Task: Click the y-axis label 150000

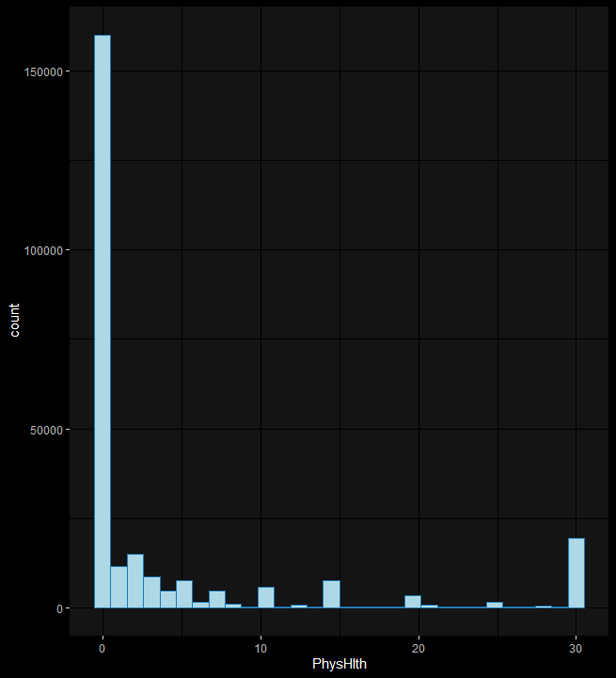Action: 43,71
